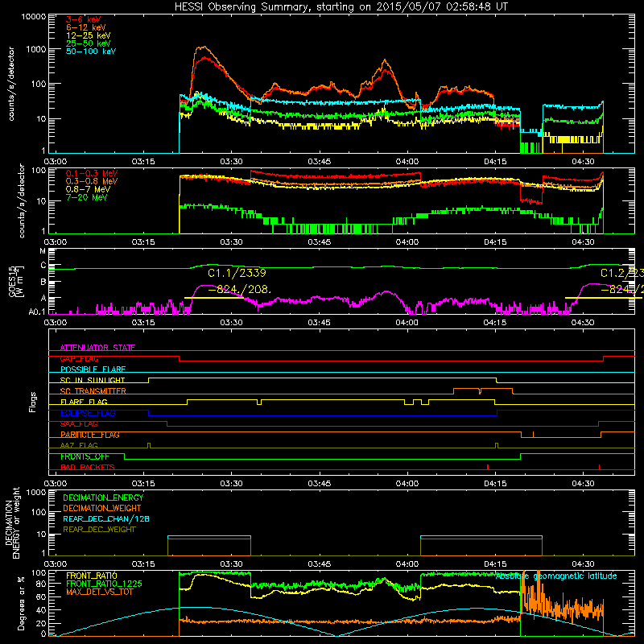
Task: Click the Flags panel axis label
Action: tap(33, 402)
